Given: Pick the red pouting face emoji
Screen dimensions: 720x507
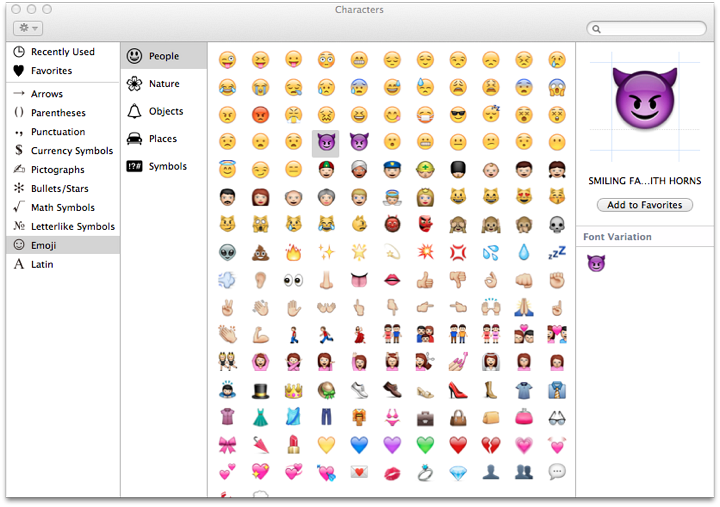Looking at the screenshot, I should [x=260, y=115].
